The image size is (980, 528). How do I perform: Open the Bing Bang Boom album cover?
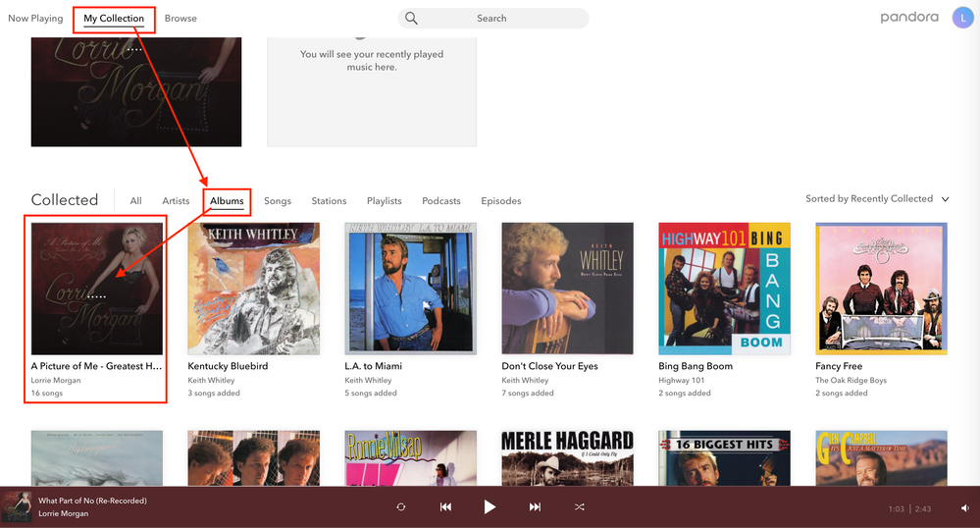724,288
